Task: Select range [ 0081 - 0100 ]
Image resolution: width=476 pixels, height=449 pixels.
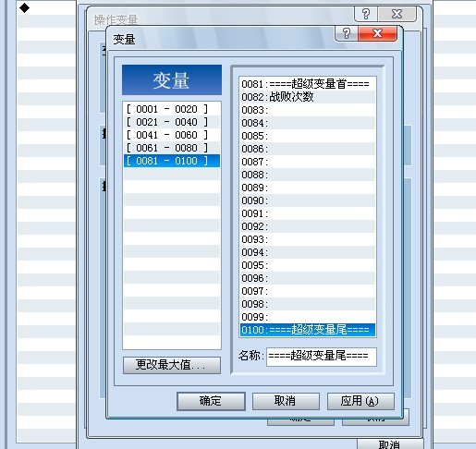Action: [172, 161]
